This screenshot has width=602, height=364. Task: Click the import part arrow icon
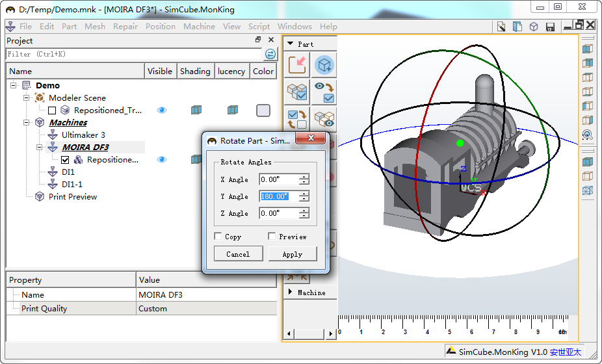pos(297,65)
